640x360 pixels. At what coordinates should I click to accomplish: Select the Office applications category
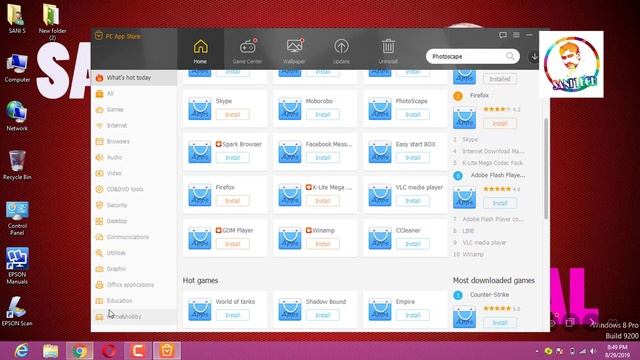pos(134,284)
